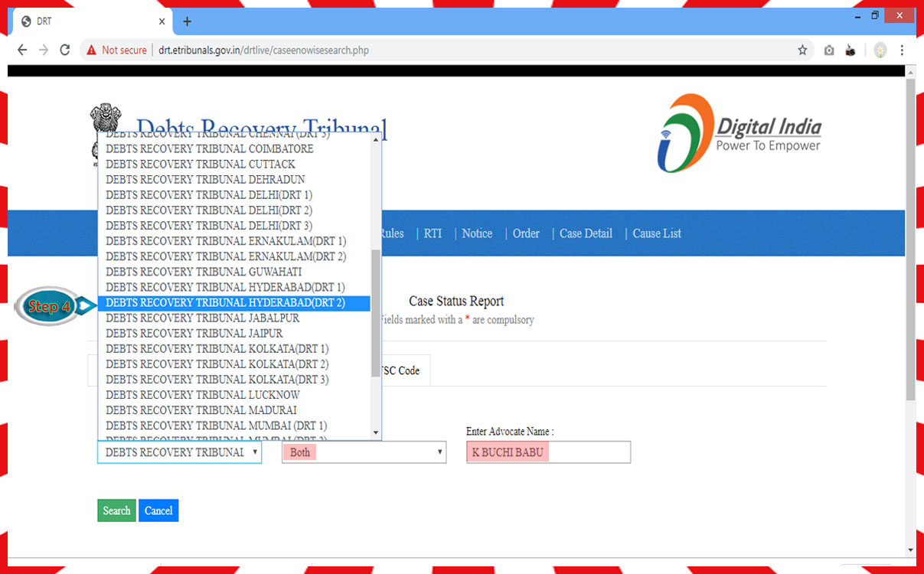
Task: Pick ERNAKULAM(DRT 2) tribunal option
Action: pyautogui.click(x=234, y=256)
